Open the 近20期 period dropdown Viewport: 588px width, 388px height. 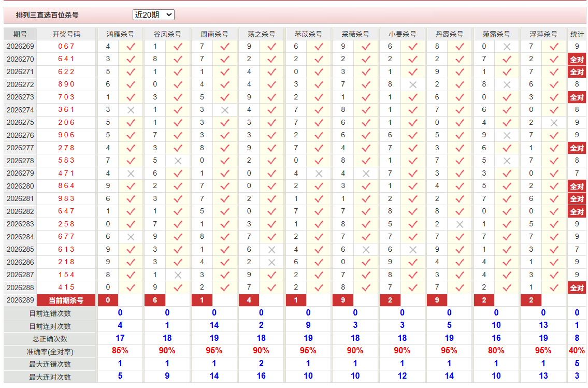pyautogui.click(x=153, y=15)
